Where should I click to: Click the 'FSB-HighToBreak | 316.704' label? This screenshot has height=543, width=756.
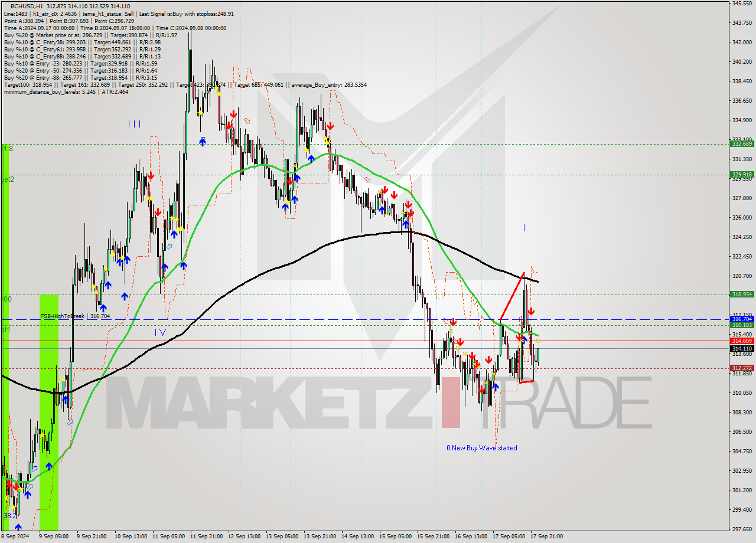point(75,316)
